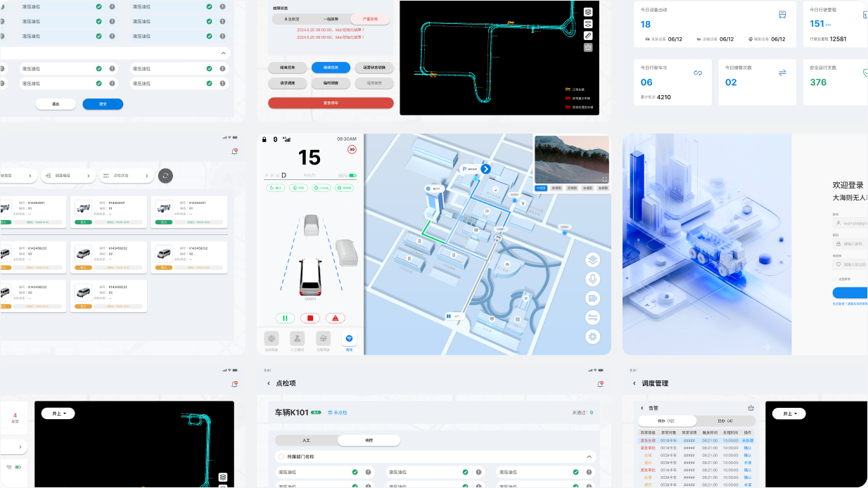868x488 pixels.
Task: Click the 退出 button
Action: 56,104
